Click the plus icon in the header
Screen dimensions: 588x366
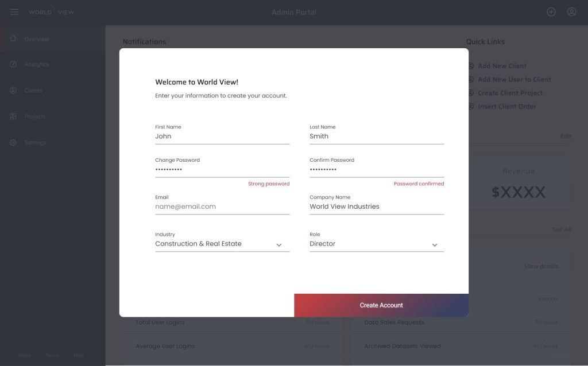(x=551, y=12)
